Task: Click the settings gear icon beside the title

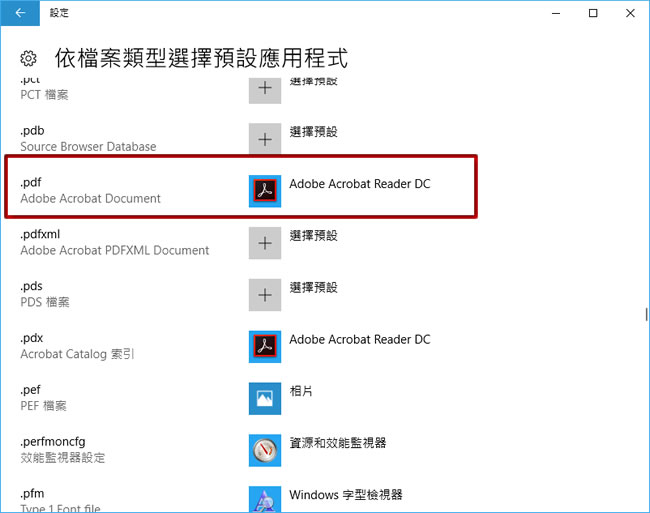Action: [x=28, y=58]
